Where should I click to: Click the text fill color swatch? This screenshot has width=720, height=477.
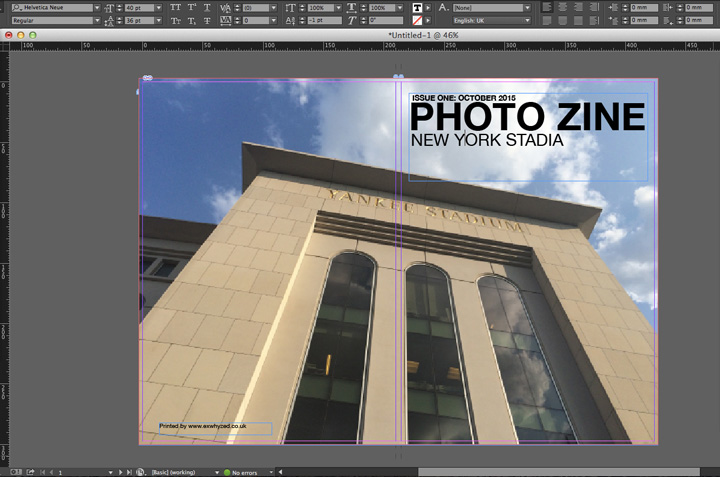[417, 8]
